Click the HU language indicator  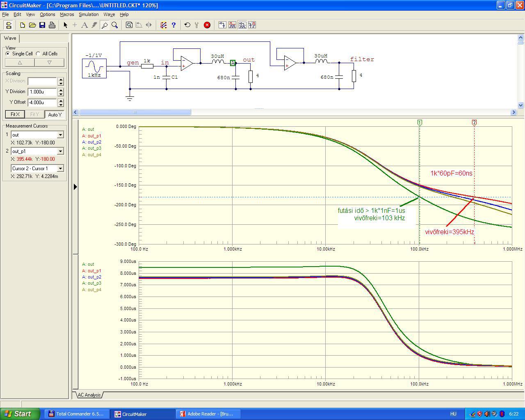pos(453,414)
